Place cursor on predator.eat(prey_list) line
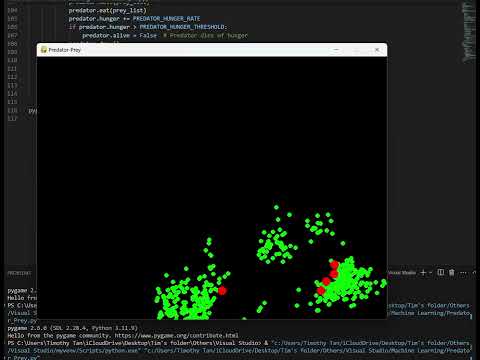 pyautogui.click(x=107, y=10)
